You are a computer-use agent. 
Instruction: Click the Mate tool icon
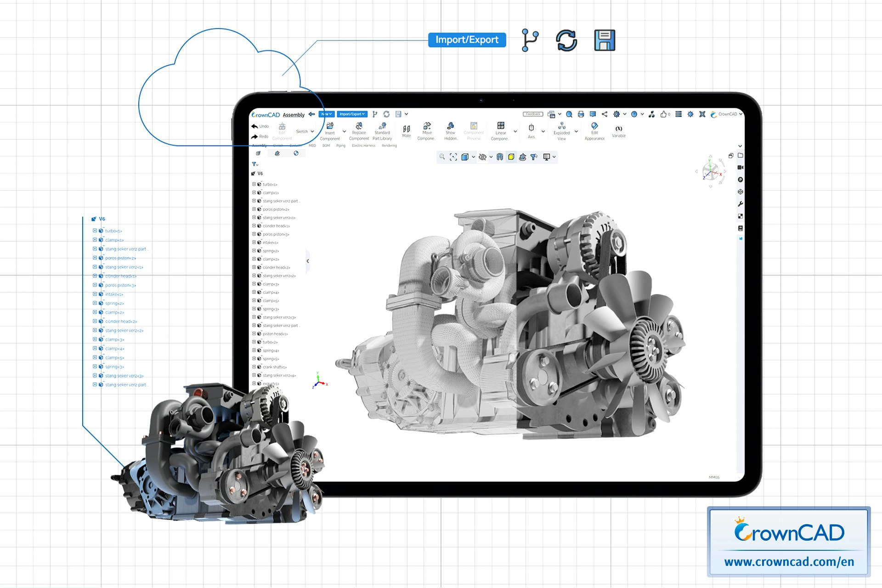(406, 130)
